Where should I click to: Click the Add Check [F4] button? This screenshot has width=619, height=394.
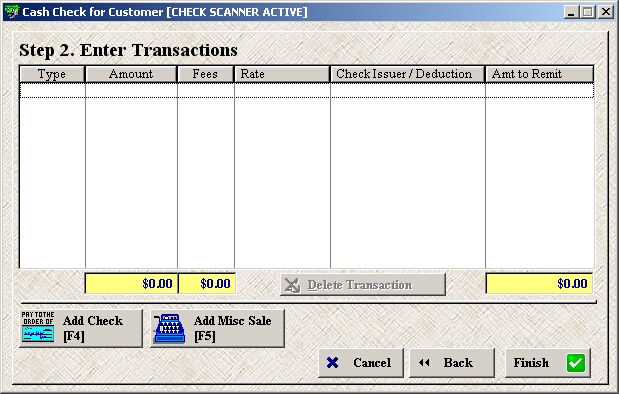tap(81, 328)
